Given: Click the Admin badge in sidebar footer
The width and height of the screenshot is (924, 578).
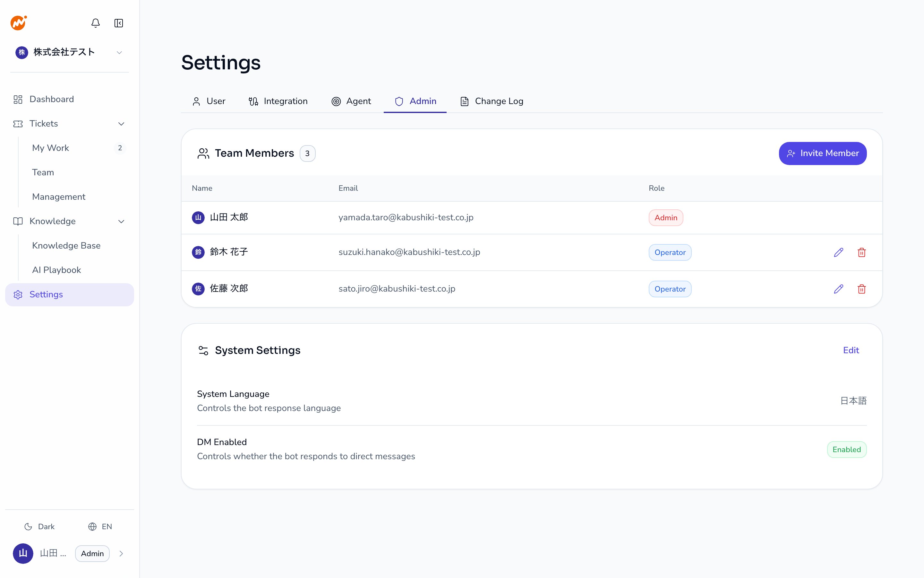Looking at the screenshot, I should click(x=92, y=554).
